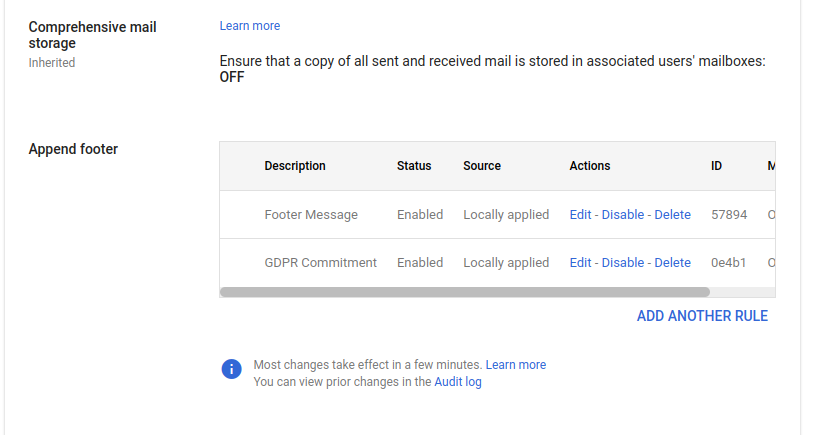
Task: Click the Append footer heading
Action: pos(73,149)
